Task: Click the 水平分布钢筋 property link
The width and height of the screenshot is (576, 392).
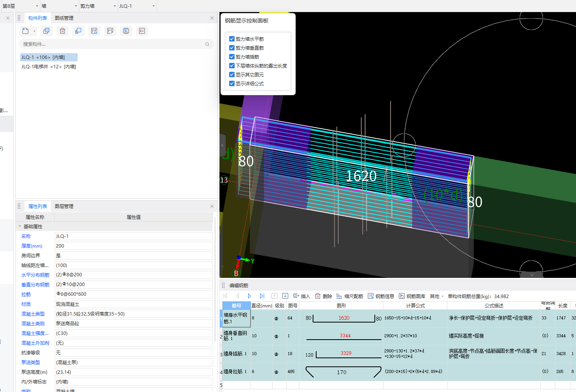Action: [x=35, y=275]
